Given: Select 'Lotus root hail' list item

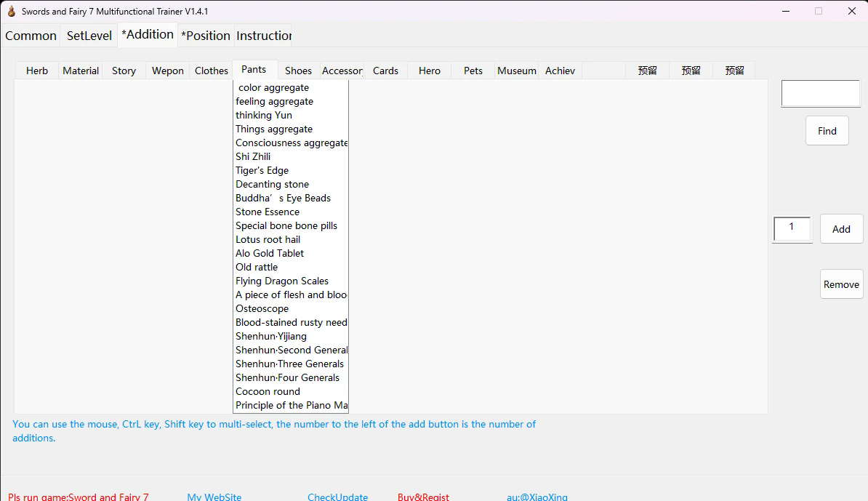Looking at the screenshot, I should tap(291, 240).
